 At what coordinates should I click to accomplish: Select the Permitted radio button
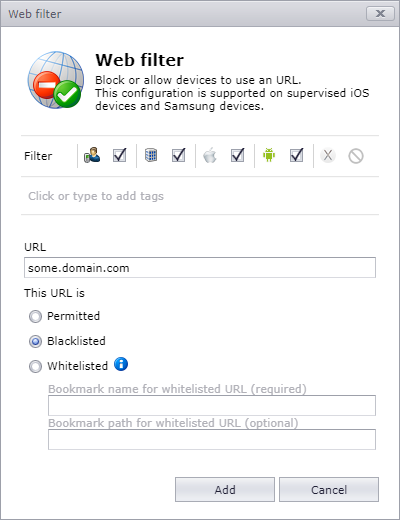35,316
